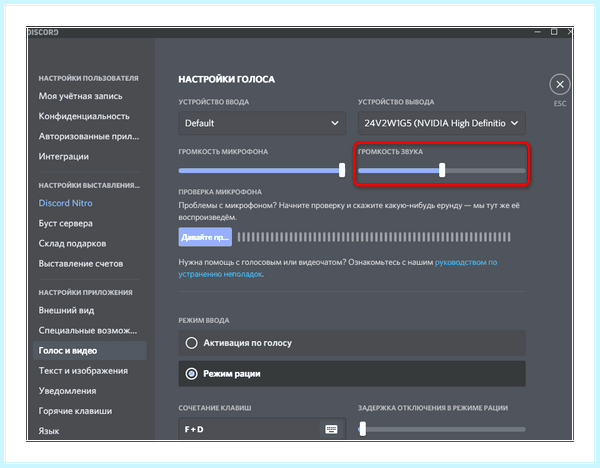Image resolution: width=600 pixels, height=468 pixels.
Task: Open Специальные возмож... settings
Action: 88,331
